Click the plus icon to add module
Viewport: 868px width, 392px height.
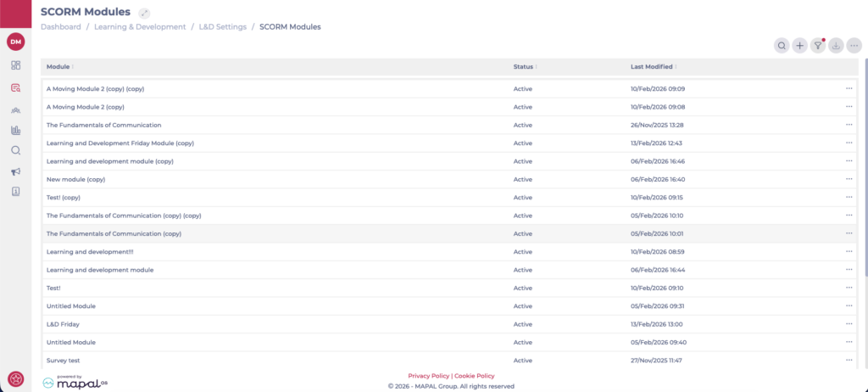(799, 46)
